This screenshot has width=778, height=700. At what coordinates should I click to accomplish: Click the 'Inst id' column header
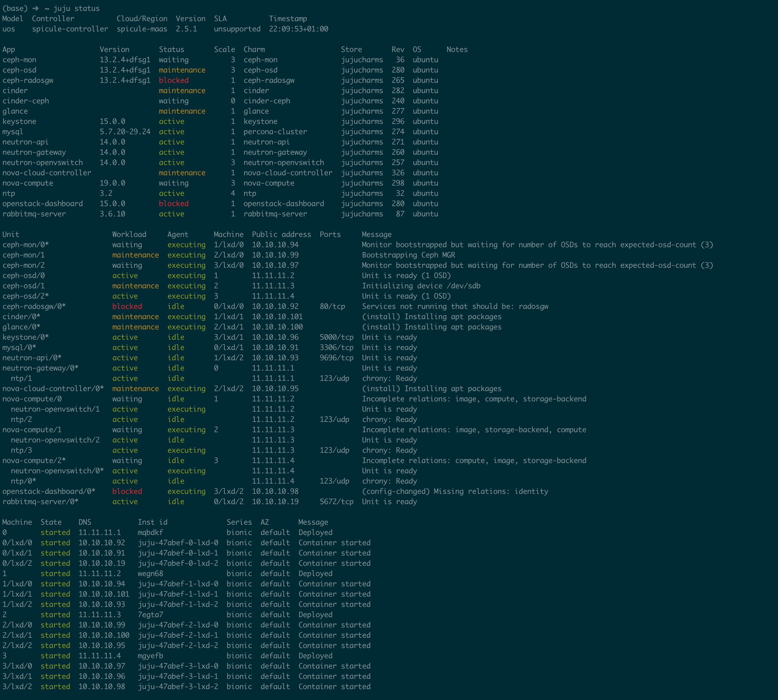coord(153,522)
